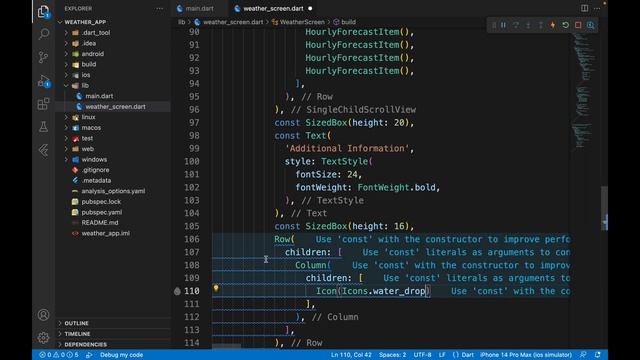Stop the debug session
This screenshot has height=360, width=640.
[x=578, y=25]
